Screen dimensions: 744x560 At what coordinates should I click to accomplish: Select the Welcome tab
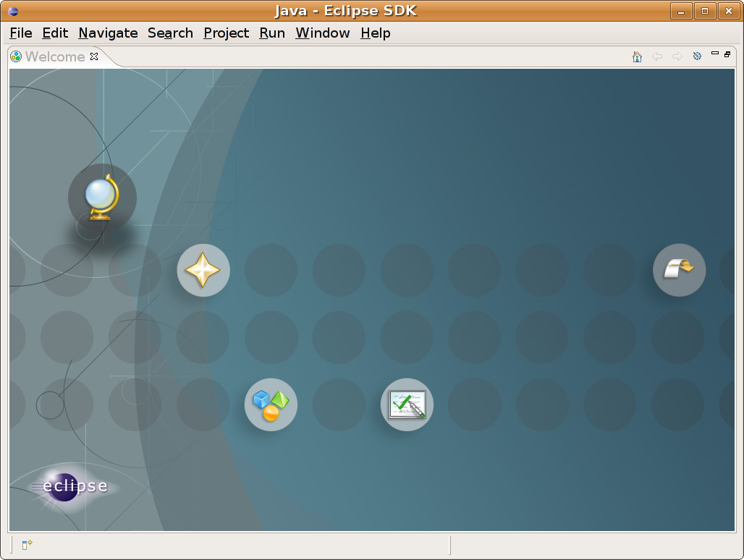pos(54,56)
